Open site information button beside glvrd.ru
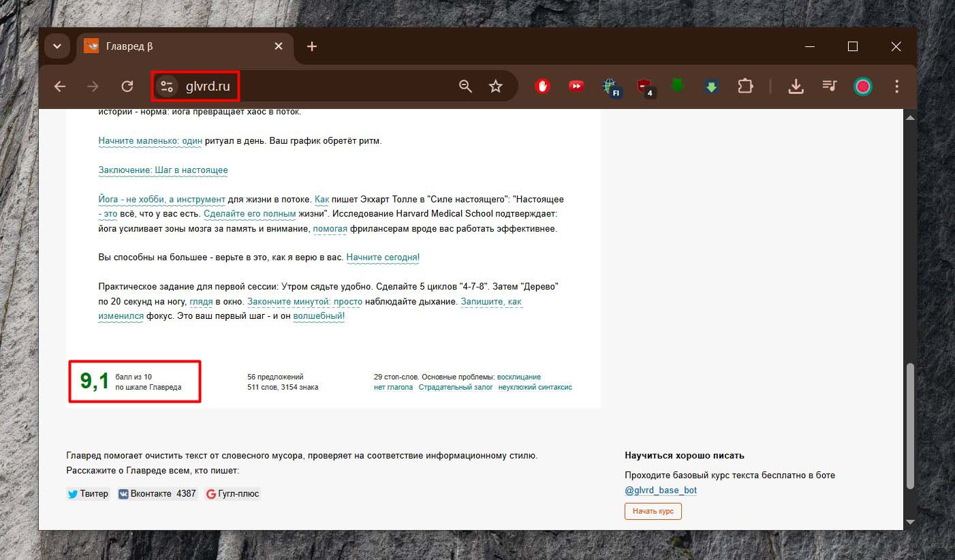The image size is (955, 560). click(x=167, y=87)
